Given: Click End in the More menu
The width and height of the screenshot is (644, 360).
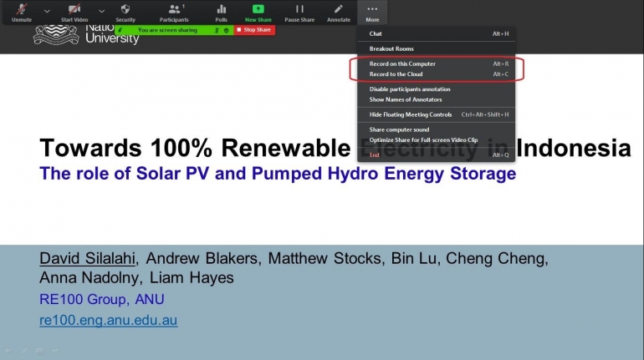Looking at the screenshot, I should pyautogui.click(x=375, y=155).
